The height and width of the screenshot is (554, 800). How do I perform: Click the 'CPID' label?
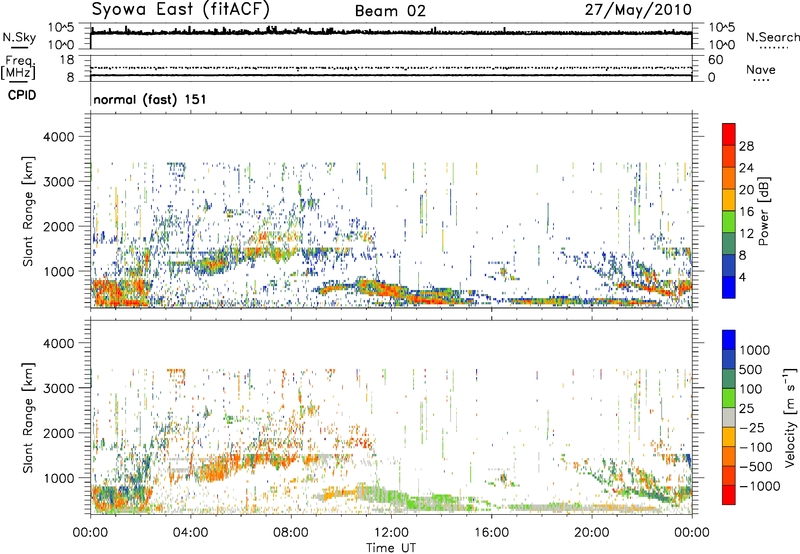[22, 95]
